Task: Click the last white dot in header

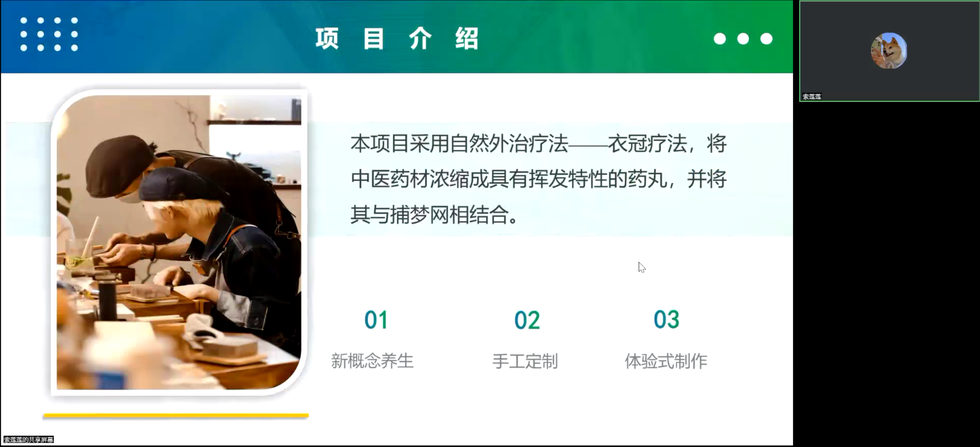Action: [x=766, y=39]
